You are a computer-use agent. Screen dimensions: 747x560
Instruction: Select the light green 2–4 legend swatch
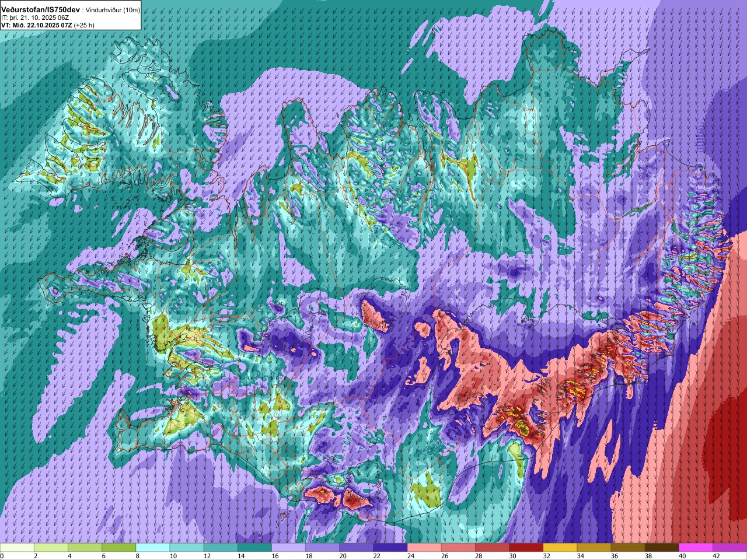point(51,548)
